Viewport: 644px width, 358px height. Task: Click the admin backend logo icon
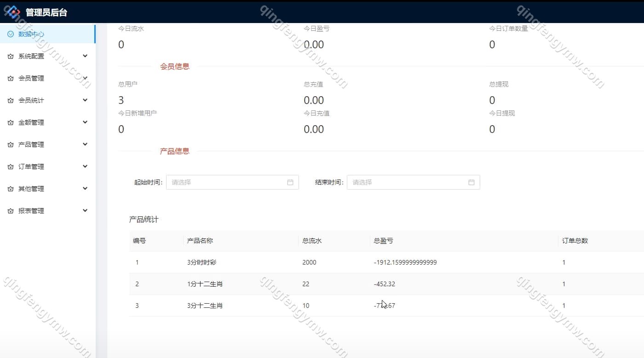12,12
